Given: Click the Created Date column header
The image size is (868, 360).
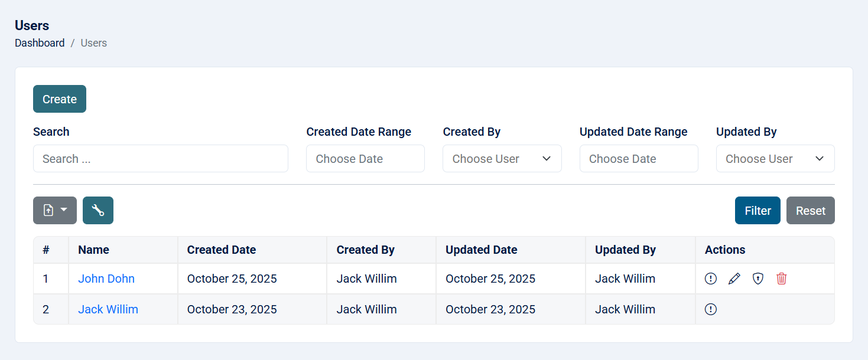Looking at the screenshot, I should tap(222, 250).
